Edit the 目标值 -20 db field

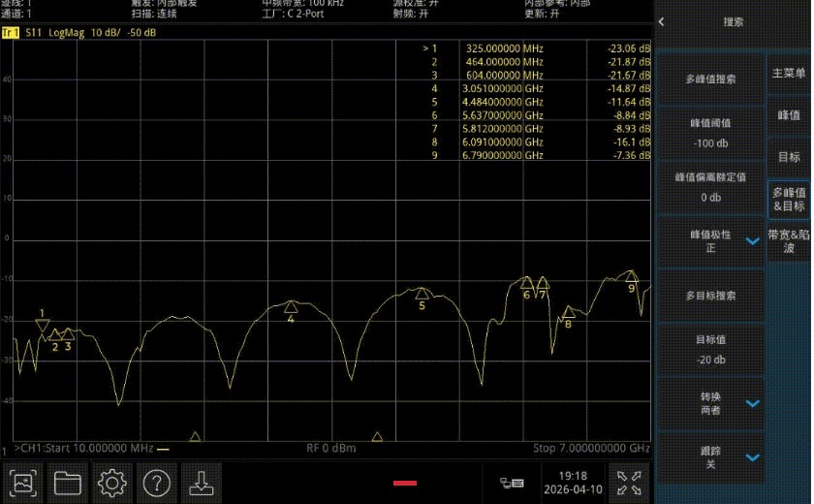click(710, 350)
